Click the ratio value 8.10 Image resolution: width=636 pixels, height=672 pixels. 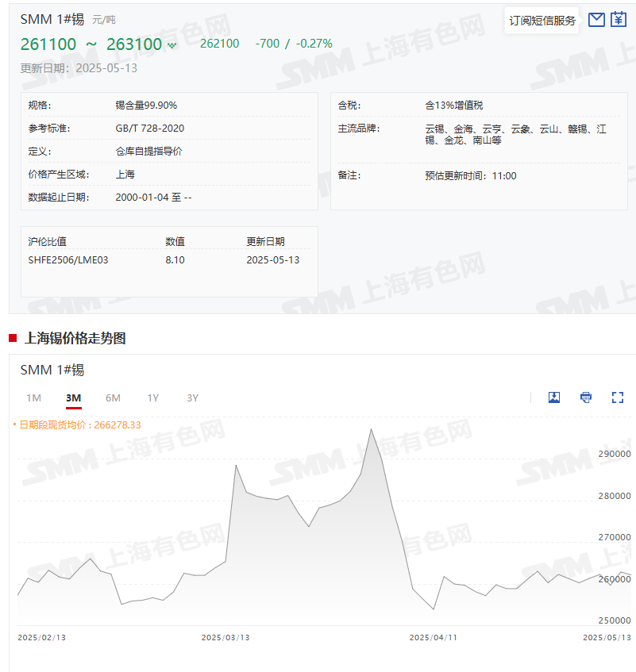[175, 259]
